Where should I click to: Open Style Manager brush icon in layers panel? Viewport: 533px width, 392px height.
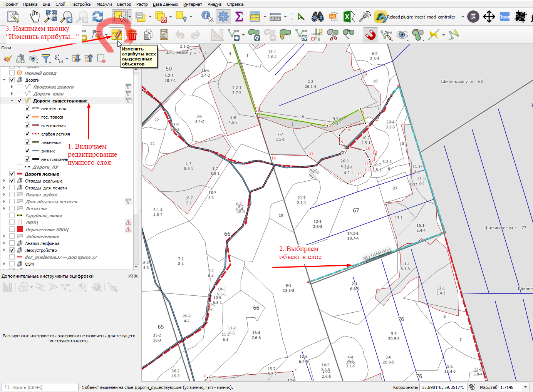coord(7,59)
